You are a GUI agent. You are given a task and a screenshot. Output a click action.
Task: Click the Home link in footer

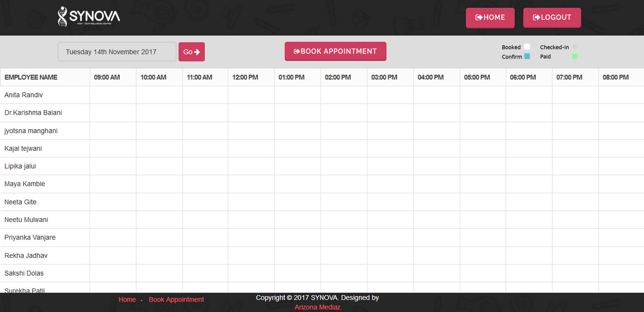pos(127,300)
